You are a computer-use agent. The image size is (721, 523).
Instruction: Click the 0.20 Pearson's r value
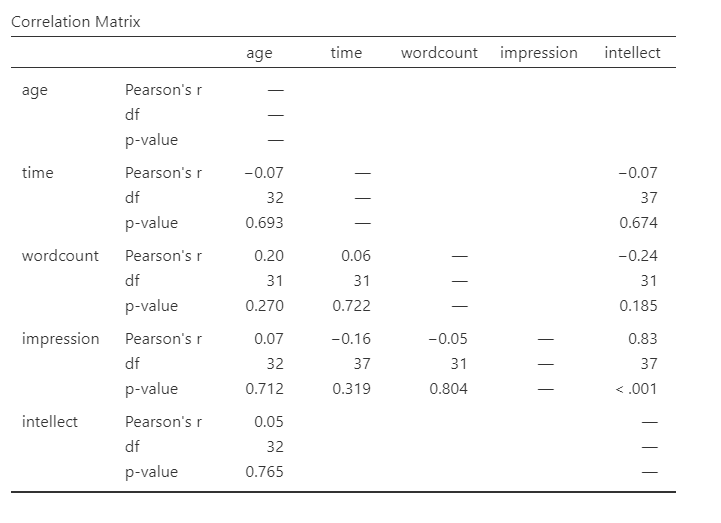269,256
